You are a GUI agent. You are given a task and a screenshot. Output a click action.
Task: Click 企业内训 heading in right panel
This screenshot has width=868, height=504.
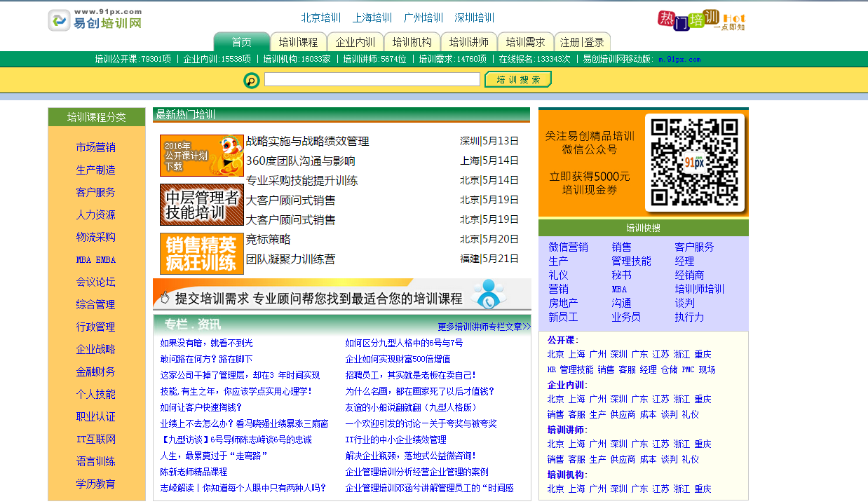click(566, 385)
